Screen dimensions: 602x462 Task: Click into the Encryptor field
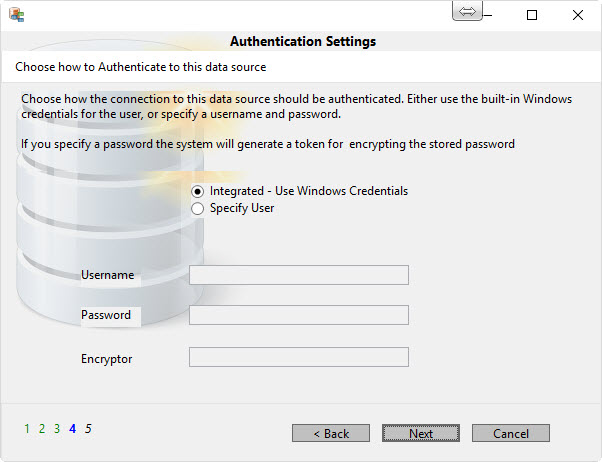coord(299,357)
